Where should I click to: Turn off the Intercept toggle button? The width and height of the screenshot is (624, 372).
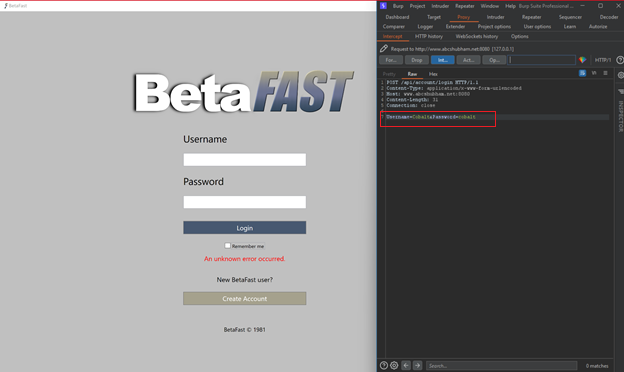pyautogui.click(x=443, y=60)
